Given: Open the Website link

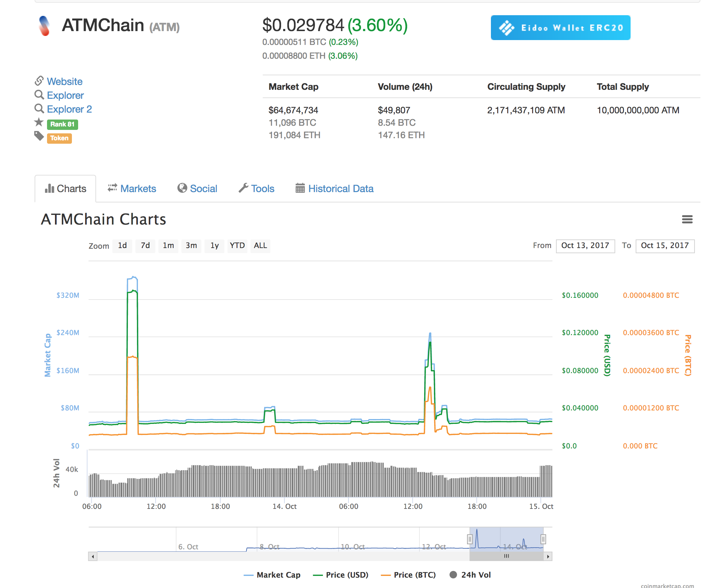Looking at the screenshot, I should (65, 82).
